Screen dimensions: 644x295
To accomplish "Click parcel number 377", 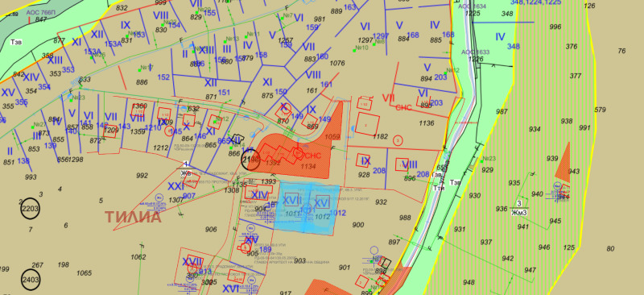I will 576,76.
